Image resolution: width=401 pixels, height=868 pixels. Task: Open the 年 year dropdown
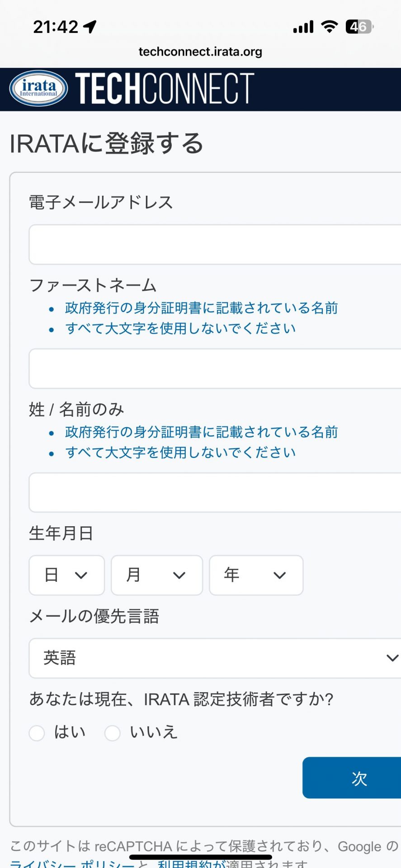[256, 575]
